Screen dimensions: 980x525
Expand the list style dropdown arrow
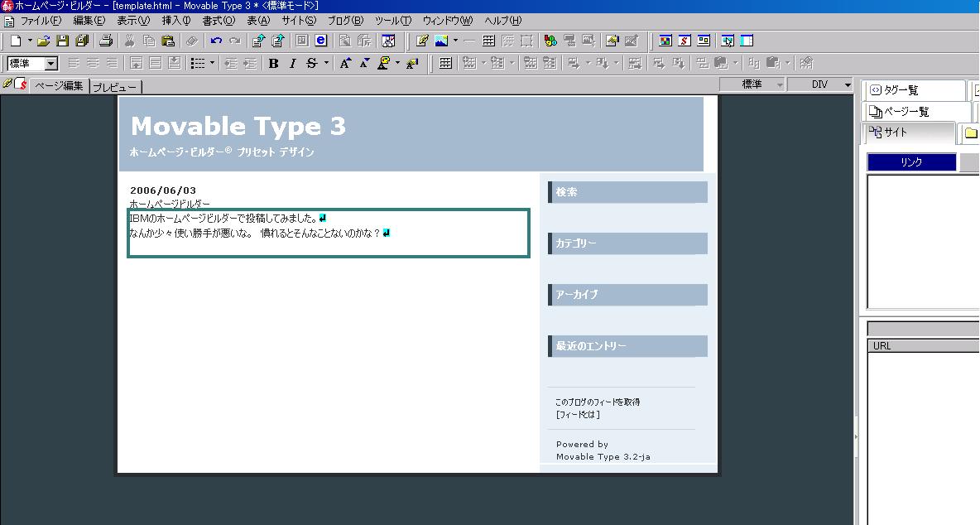tap(212, 63)
